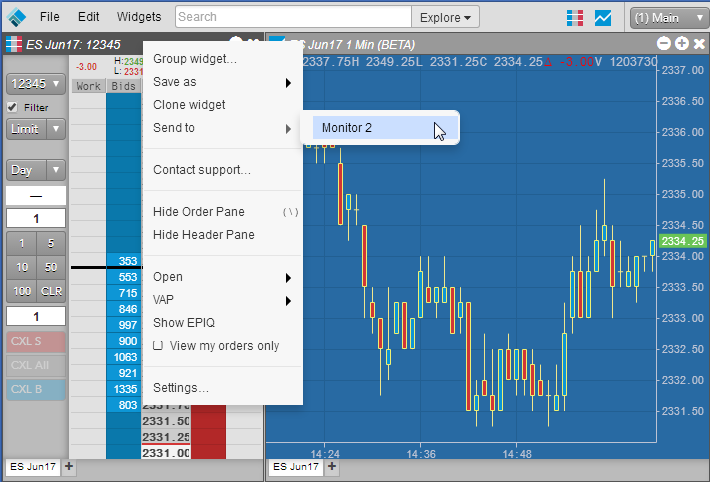
Task: Click the TT diamond logo icon
Action: click(17, 17)
